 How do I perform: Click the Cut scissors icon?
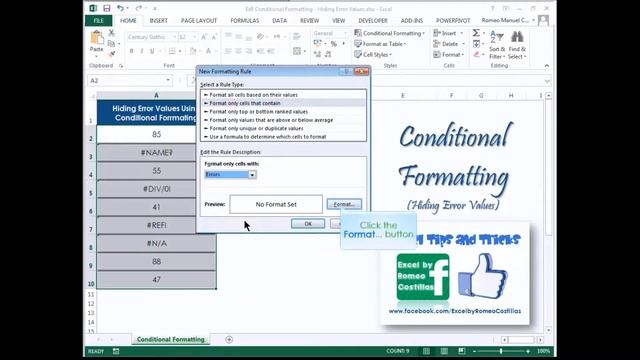coord(111,33)
